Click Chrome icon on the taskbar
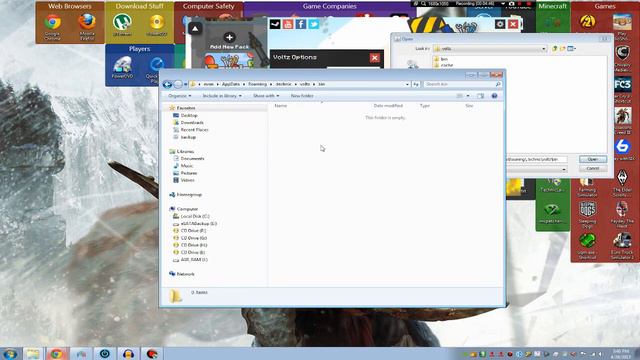 click(x=57, y=353)
